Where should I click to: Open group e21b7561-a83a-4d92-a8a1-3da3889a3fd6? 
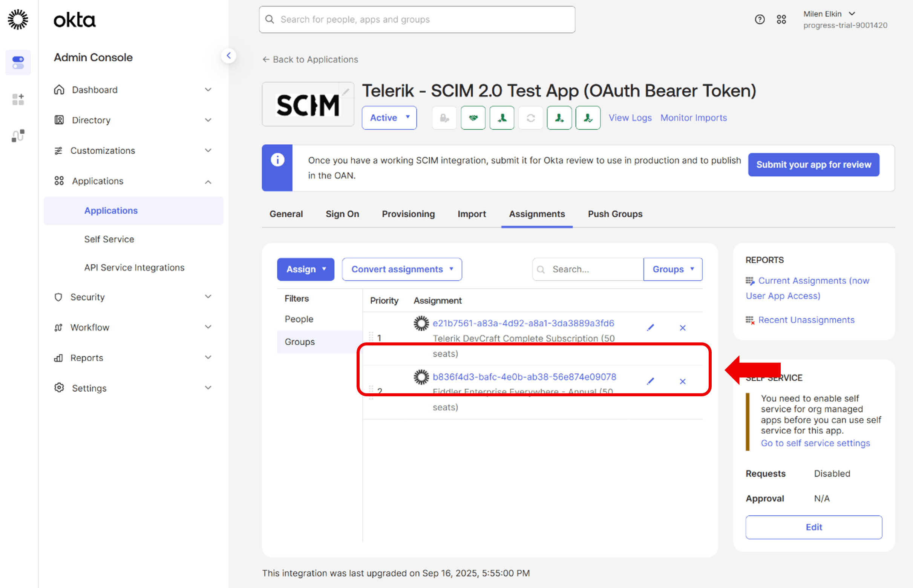click(x=523, y=324)
